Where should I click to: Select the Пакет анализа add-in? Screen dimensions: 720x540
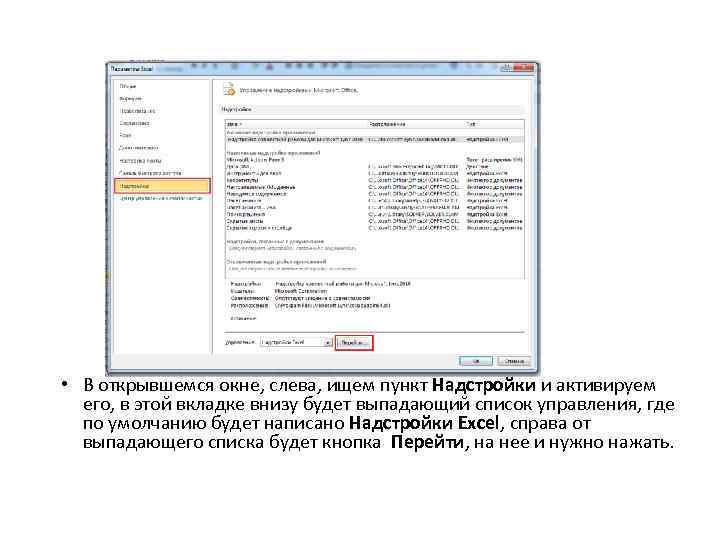pos(375,201)
